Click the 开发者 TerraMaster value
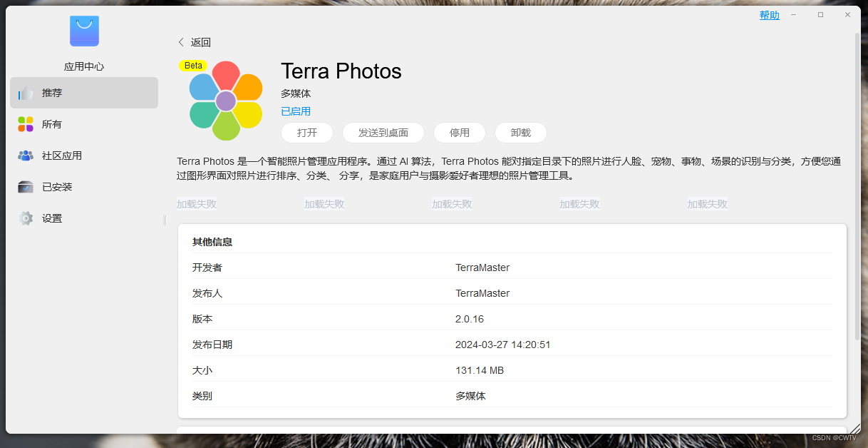Viewport: 868px width, 448px height. pos(482,268)
